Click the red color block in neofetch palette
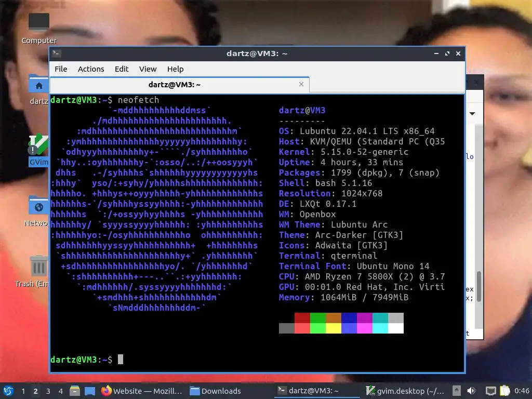This screenshot has height=399, width=532. (x=302, y=318)
